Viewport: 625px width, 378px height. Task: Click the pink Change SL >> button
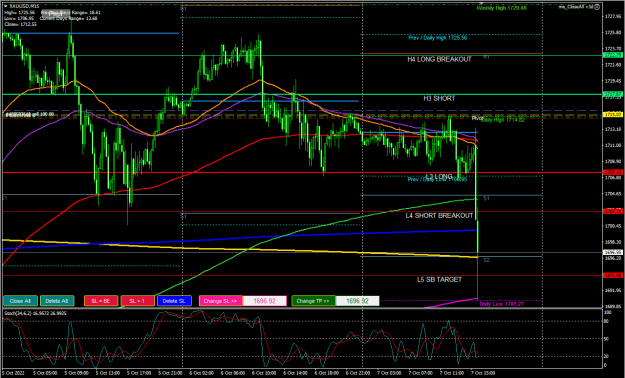point(220,301)
